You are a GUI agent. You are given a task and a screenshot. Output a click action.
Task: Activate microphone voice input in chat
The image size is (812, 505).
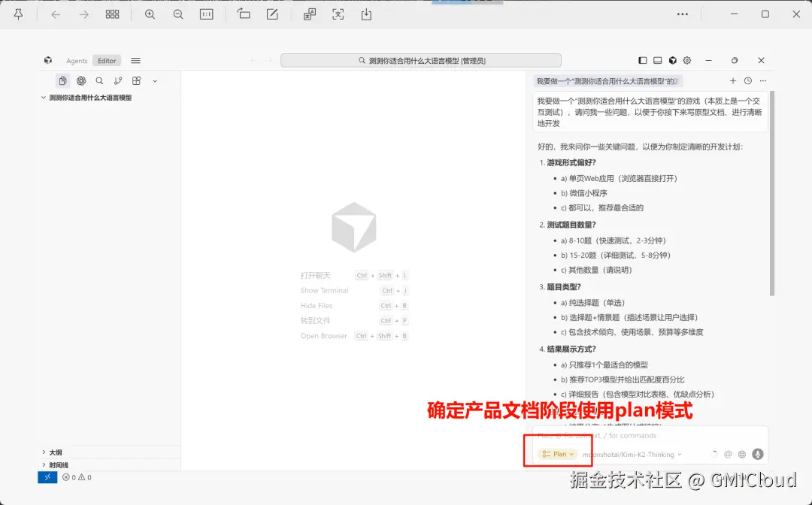pyautogui.click(x=757, y=454)
